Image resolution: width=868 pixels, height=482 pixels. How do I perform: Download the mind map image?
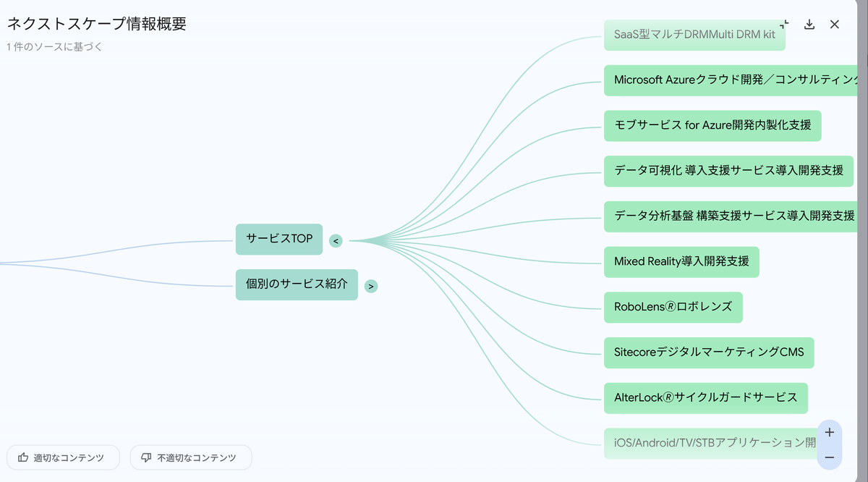click(x=810, y=25)
